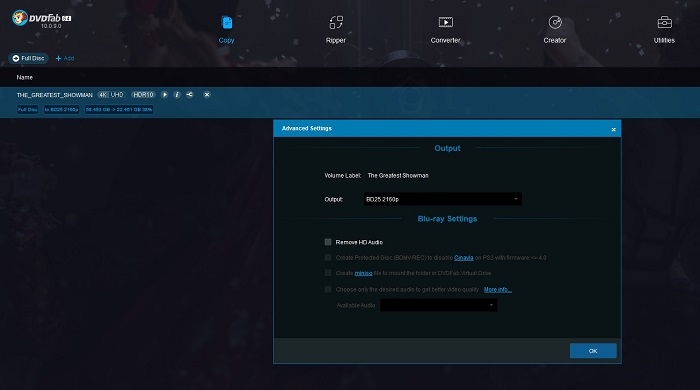Open the Copy module
700x390 pixels.
226,29
